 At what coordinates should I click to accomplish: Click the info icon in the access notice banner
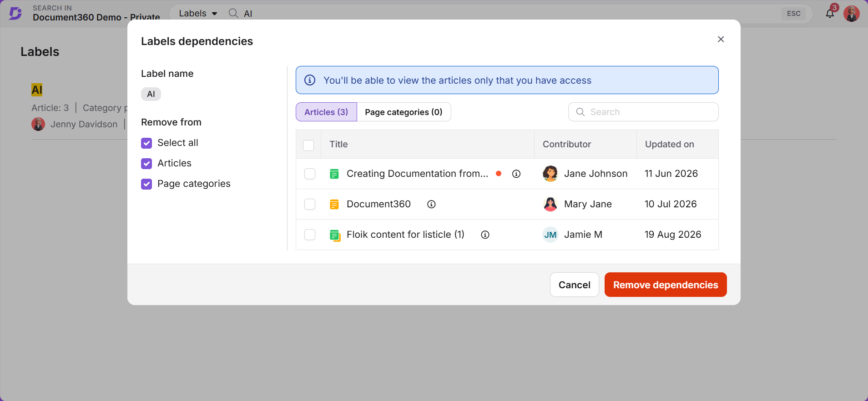coord(310,80)
